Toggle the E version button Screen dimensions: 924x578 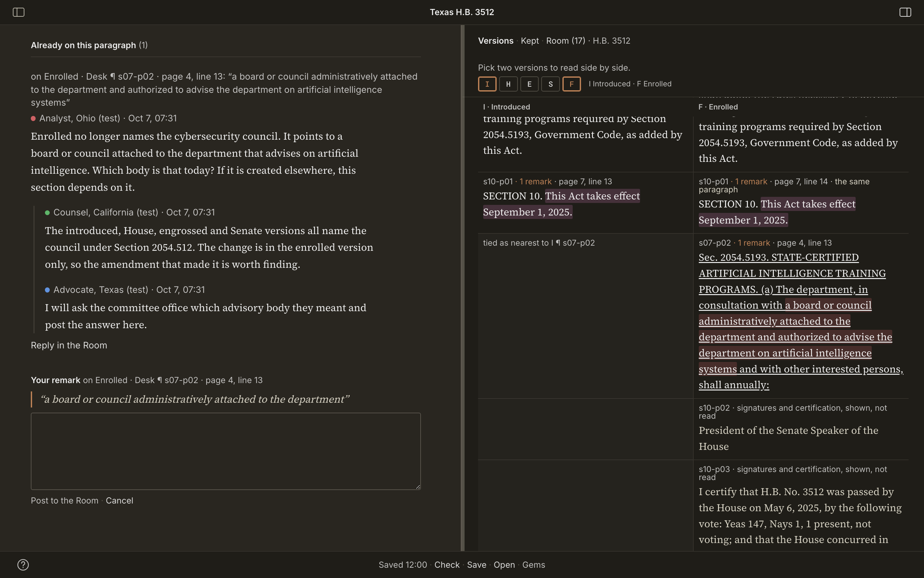529,84
